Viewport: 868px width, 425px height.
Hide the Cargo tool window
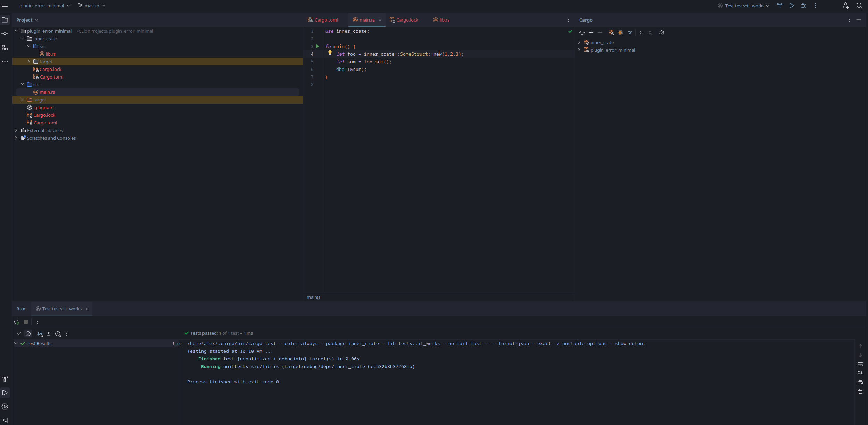(x=859, y=20)
